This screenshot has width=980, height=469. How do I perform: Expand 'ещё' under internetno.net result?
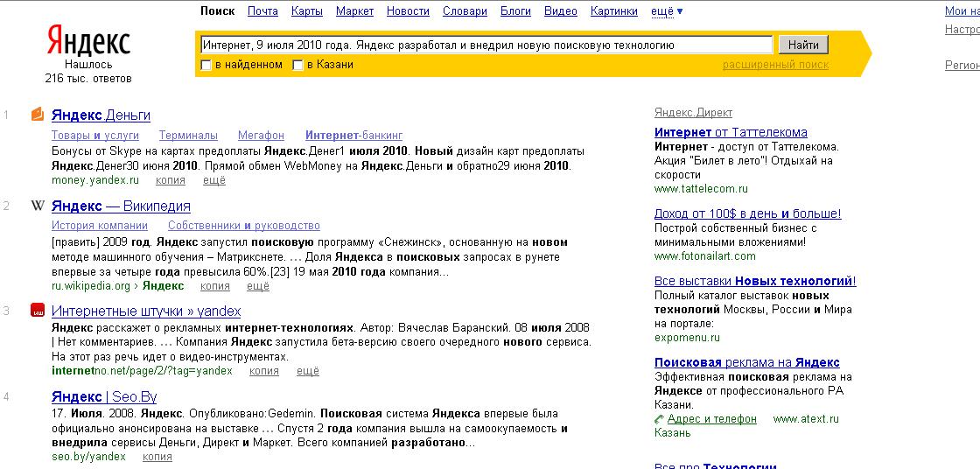(x=308, y=371)
